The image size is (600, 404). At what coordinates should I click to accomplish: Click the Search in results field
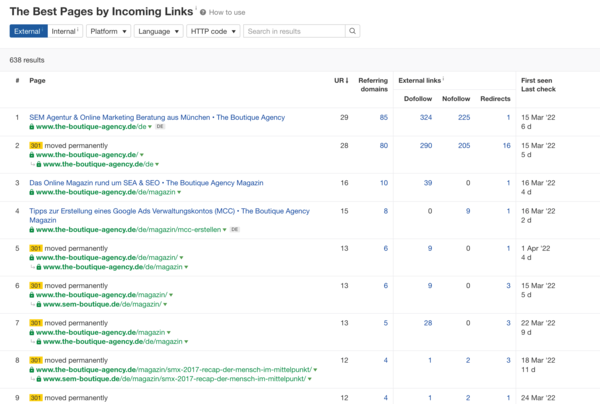(x=294, y=31)
